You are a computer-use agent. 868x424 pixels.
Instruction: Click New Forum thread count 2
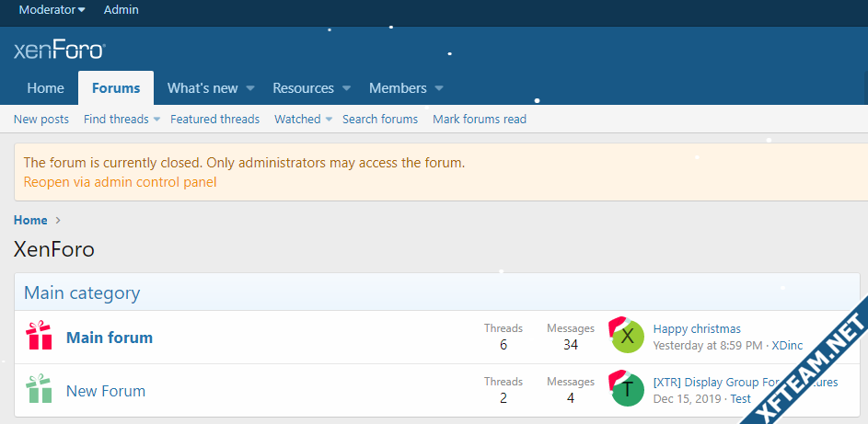coord(503,398)
